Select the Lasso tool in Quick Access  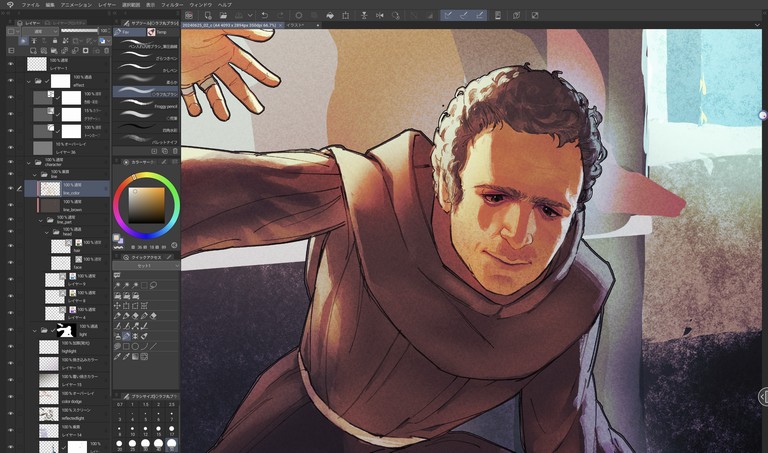point(153,285)
